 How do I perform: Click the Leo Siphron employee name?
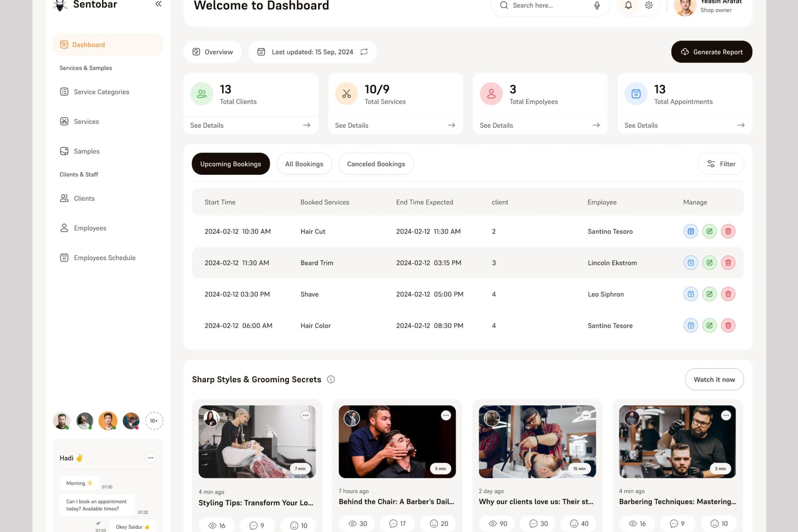coord(606,294)
